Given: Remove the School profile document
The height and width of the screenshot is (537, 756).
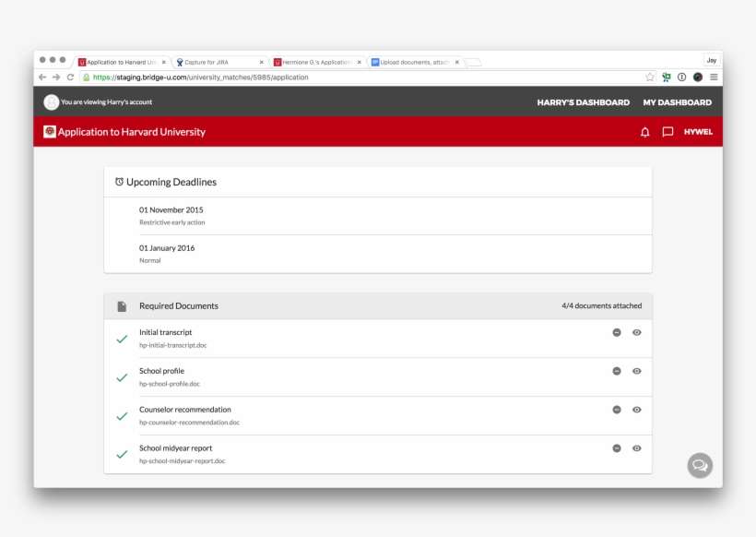Looking at the screenshot, I should pos(617,371).
